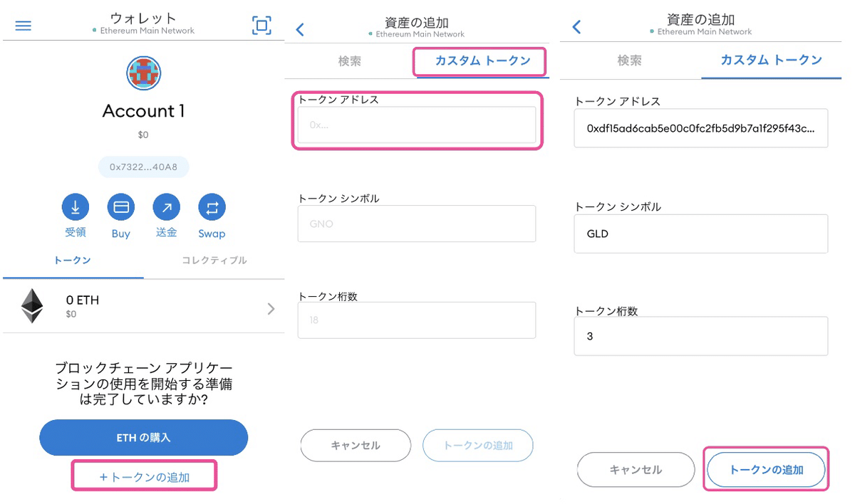The image size is (855, 504).
Task: Expand the 0 ETH row chevron
Action: [270, 308]
